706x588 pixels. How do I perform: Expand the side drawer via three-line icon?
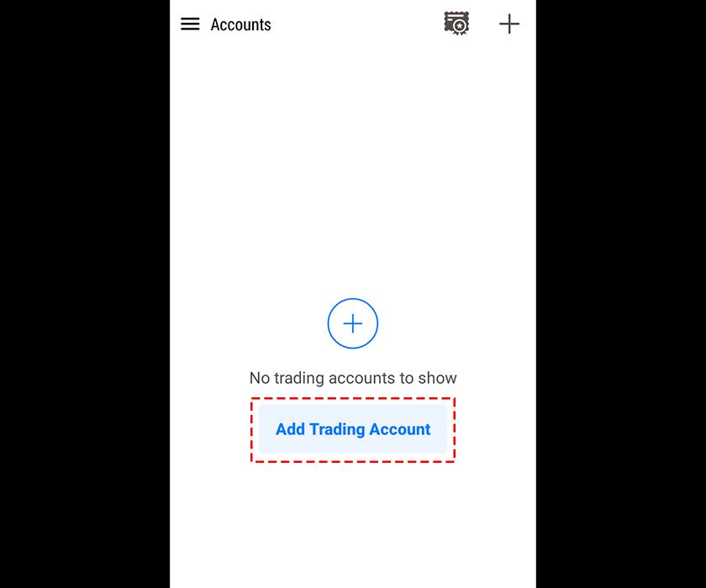point(190,24)
